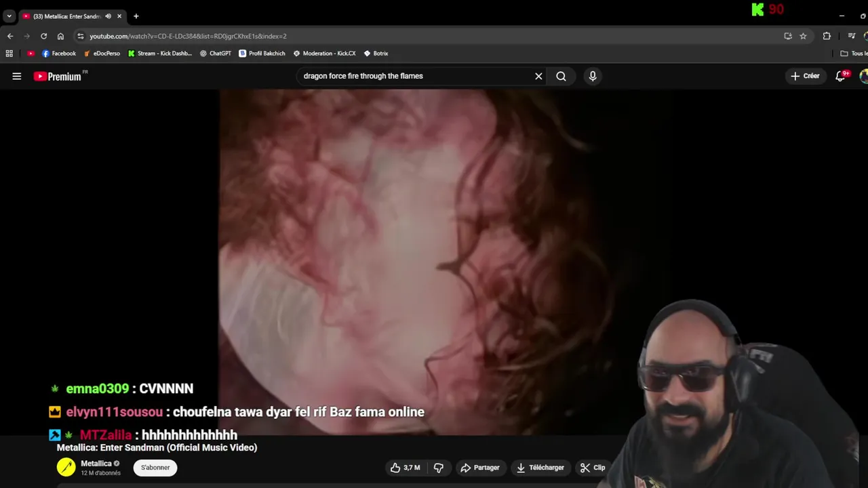Like the video with thumbs up
The height and width of the screenshot is (488, 868).
405,468
